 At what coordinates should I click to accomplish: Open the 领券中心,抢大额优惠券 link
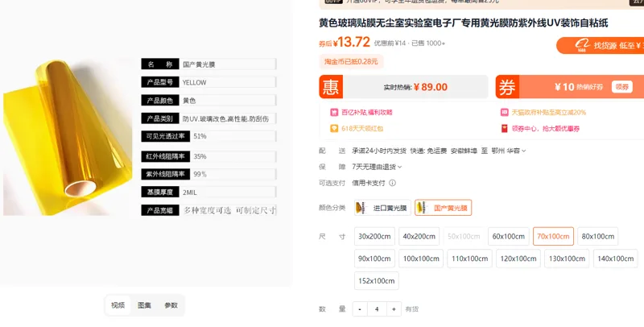click(x=546, y=129)
